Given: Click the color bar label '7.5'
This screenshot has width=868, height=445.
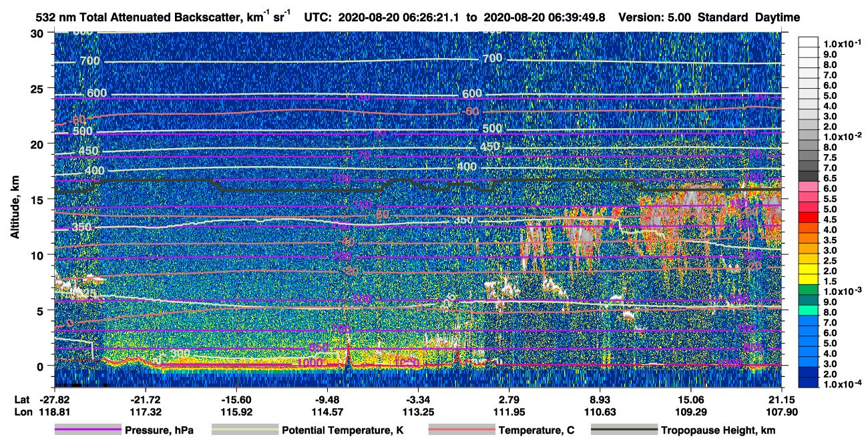Looking at the screenshot, I should coord(831,157).
